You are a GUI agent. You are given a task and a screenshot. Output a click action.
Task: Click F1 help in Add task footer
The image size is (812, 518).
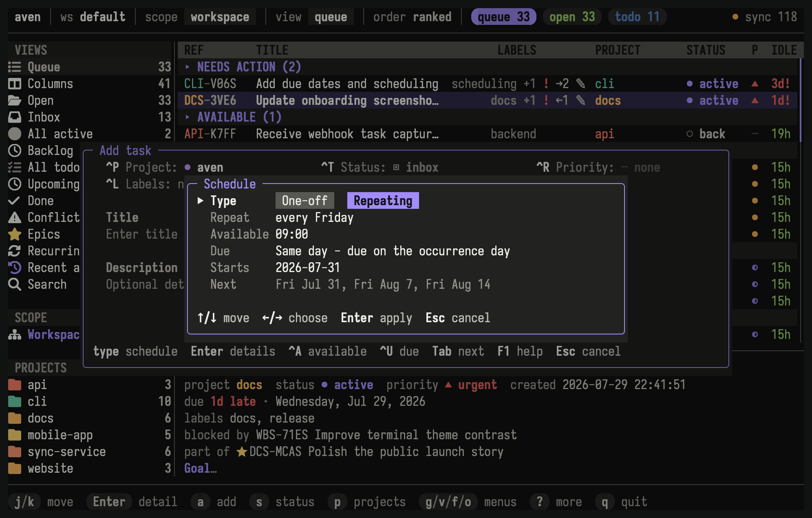520,351
